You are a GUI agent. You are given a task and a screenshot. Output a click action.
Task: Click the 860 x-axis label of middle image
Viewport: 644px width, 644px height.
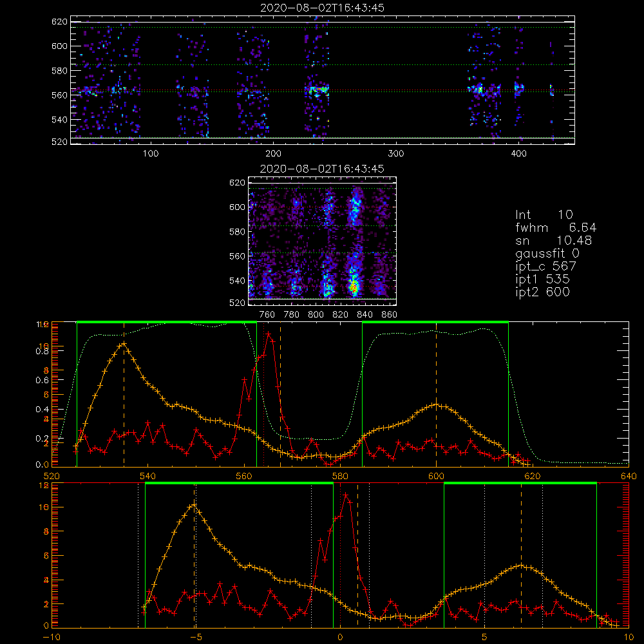(390, 315)
